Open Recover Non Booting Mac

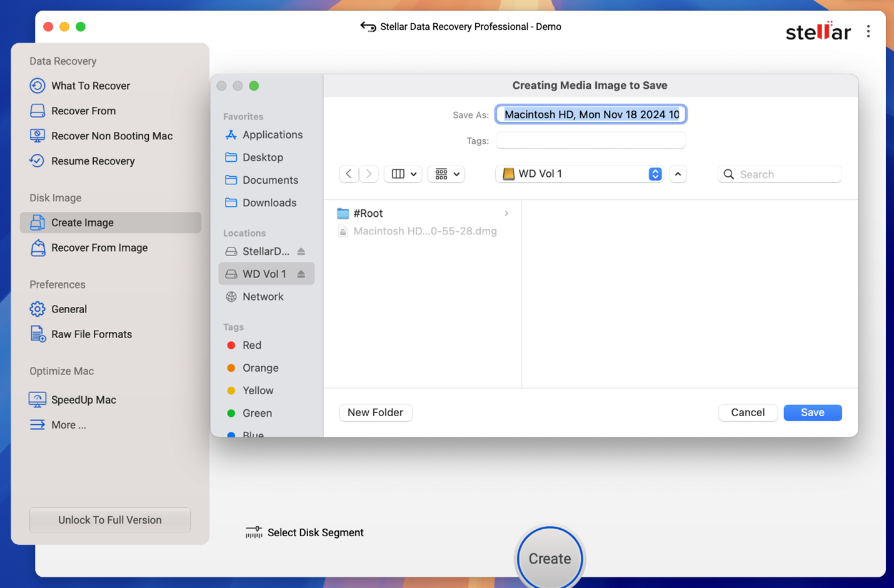101,136
